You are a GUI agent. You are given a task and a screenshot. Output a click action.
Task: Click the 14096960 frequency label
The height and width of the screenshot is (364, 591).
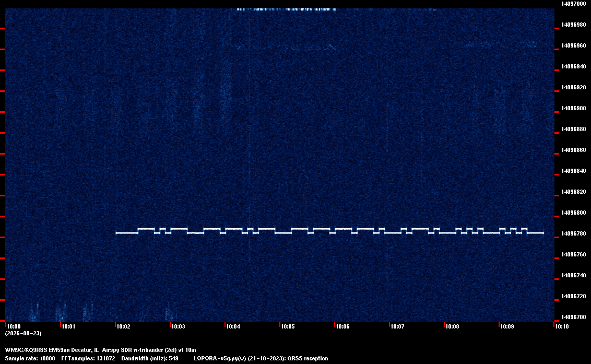[574, 45]
